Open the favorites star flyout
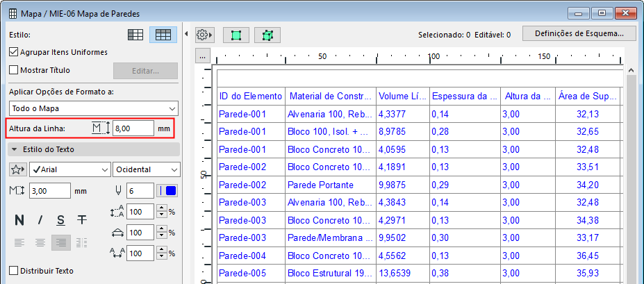 17,169
